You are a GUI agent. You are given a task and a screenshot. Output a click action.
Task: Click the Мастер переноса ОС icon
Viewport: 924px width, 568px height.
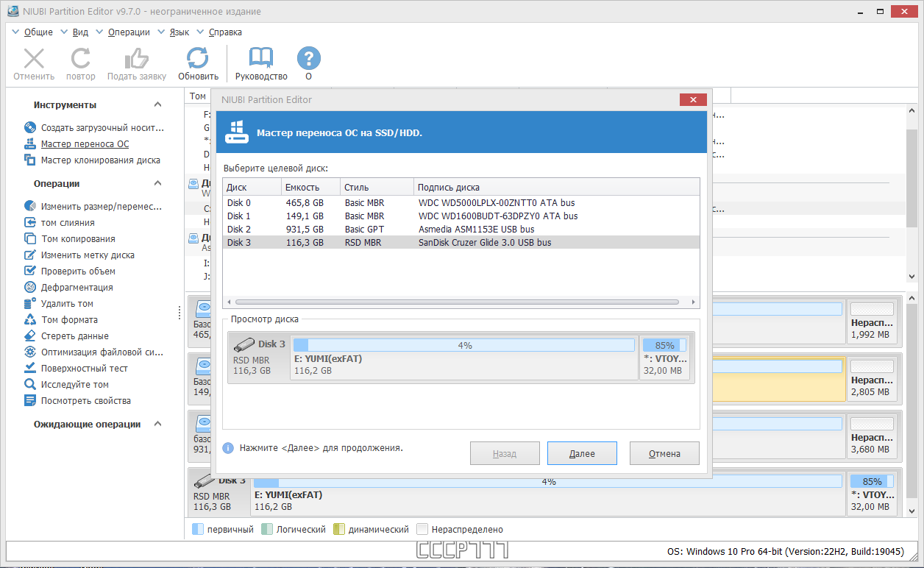(30, 143)
